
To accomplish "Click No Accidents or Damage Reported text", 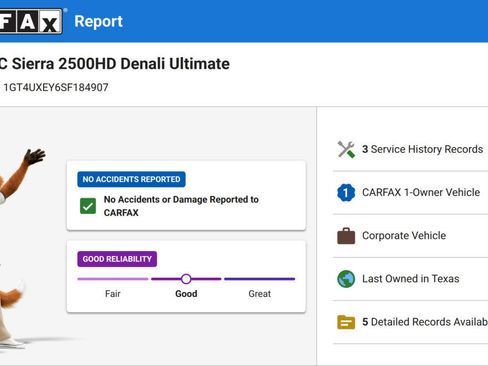I will tap(181, 206).
